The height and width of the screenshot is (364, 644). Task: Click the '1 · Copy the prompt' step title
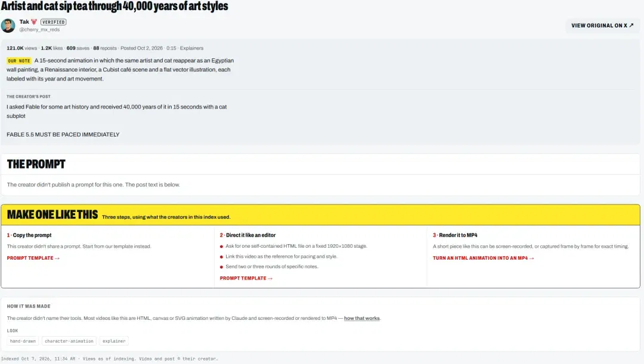tap(29, 235)
